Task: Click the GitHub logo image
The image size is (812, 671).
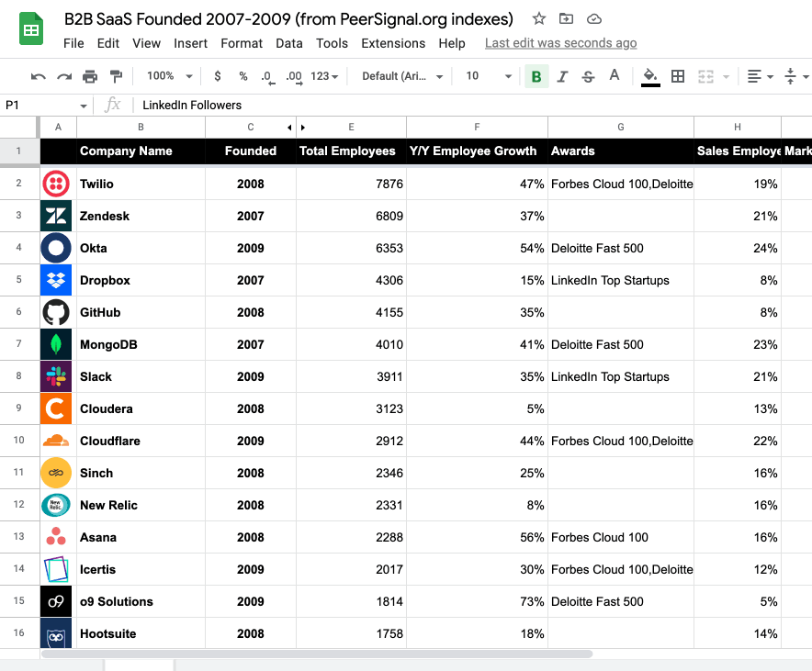Action: (x=56, y=312)
